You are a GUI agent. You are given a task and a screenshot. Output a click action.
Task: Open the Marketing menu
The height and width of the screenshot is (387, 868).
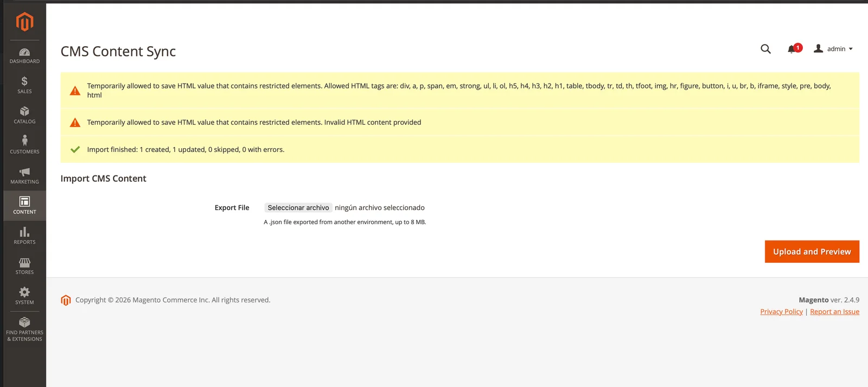24,175
